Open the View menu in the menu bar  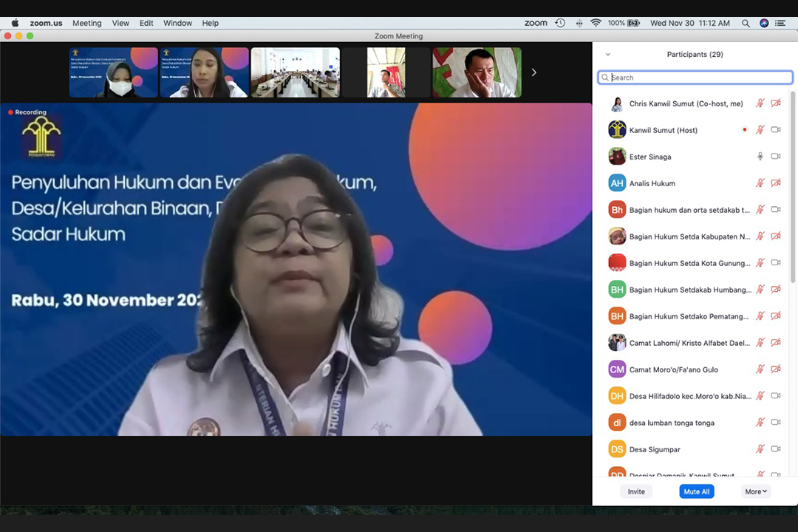(120, 23)
